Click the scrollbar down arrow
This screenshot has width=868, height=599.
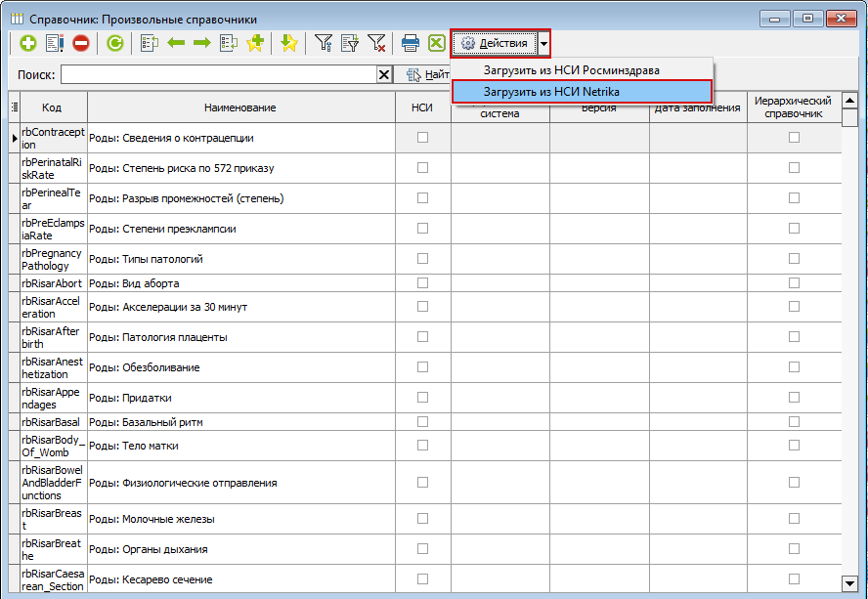tap(849, 583)
